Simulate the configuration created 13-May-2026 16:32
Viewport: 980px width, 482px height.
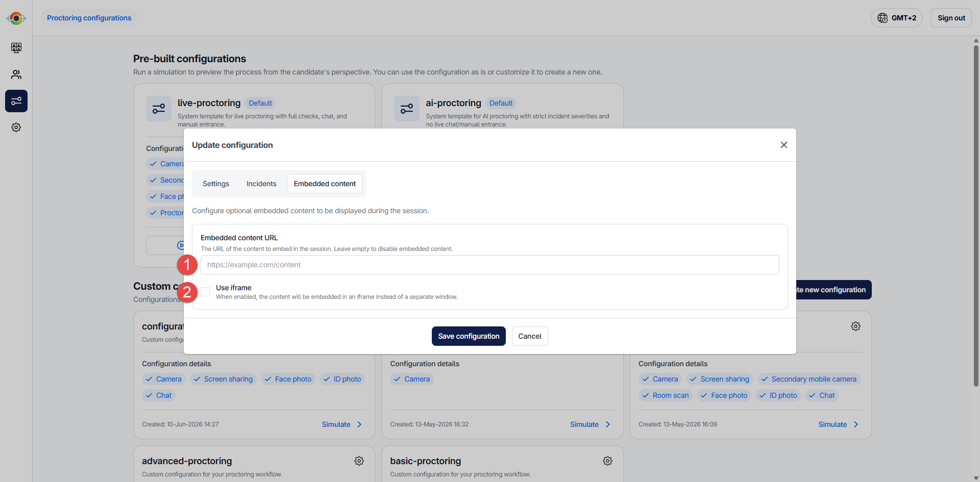(x=591, y=424)
